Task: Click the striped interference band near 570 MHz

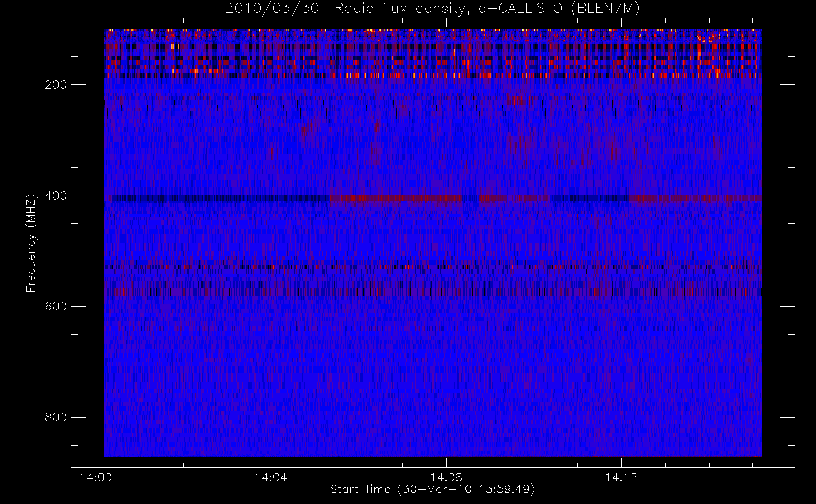Action: pyautogui.click(x=433, y=292)
